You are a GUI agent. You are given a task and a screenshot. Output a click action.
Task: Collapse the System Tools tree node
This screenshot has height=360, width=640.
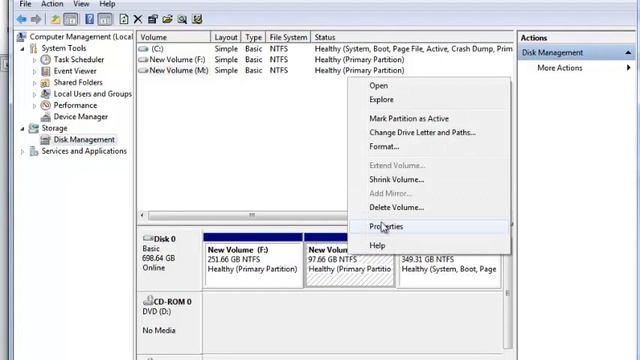(x=22, y=49)
